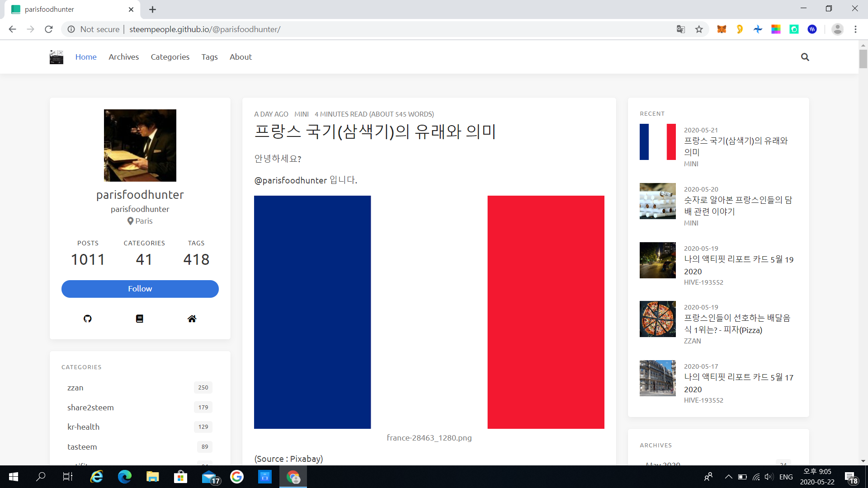Image resolution: width=868 pixels, height=488 pixels.
Task: Open the yellow extension icon next to MetaMask
Action: 740,29
